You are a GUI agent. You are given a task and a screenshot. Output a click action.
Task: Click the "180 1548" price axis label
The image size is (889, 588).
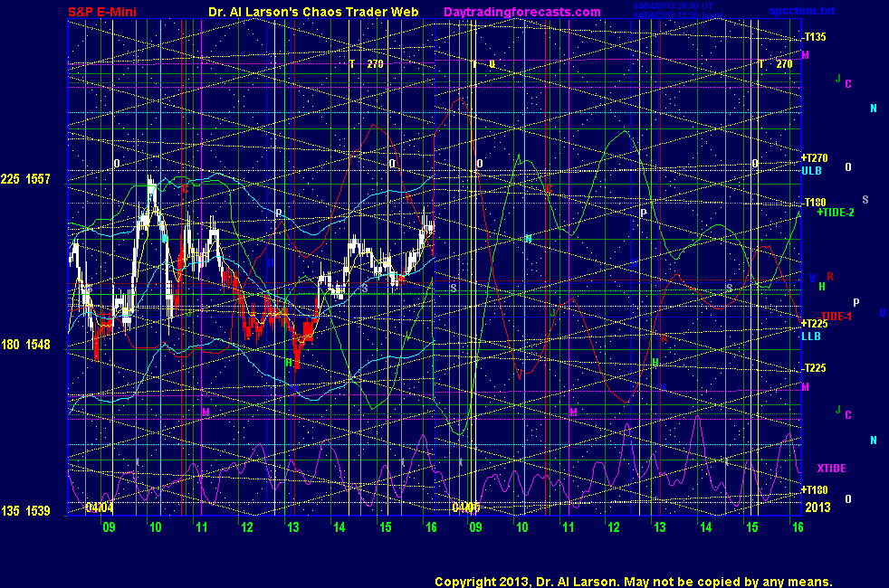click(25, 345)
